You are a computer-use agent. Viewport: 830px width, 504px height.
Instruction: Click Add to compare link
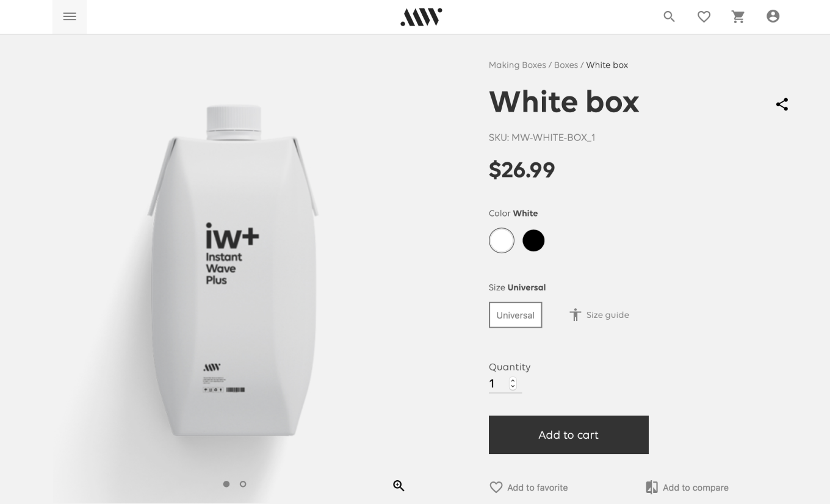point(687,488)
